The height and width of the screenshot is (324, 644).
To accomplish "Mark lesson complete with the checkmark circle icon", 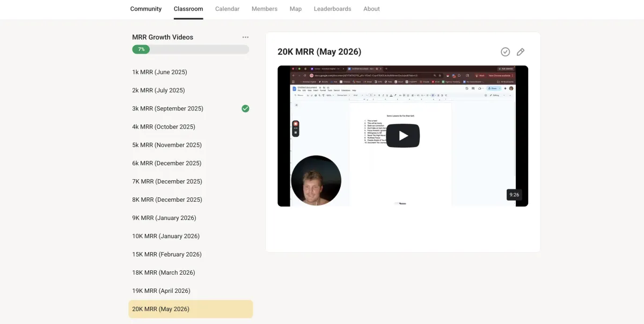I will coord(505,52).
